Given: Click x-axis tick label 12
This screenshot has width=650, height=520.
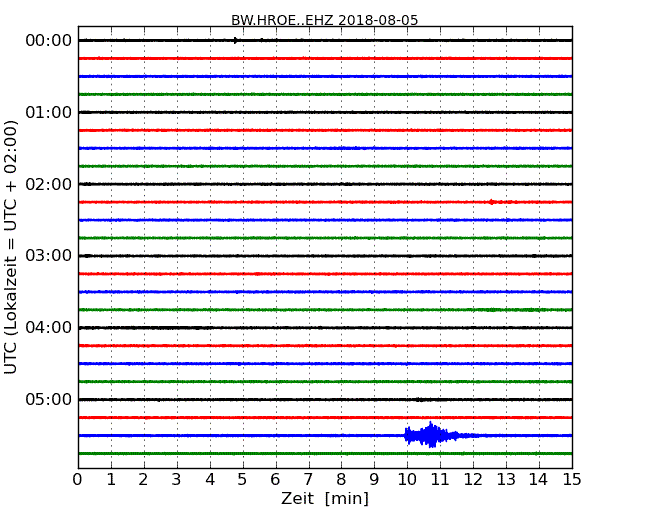Looking at the screenshot, I should (x=473, y=480).
